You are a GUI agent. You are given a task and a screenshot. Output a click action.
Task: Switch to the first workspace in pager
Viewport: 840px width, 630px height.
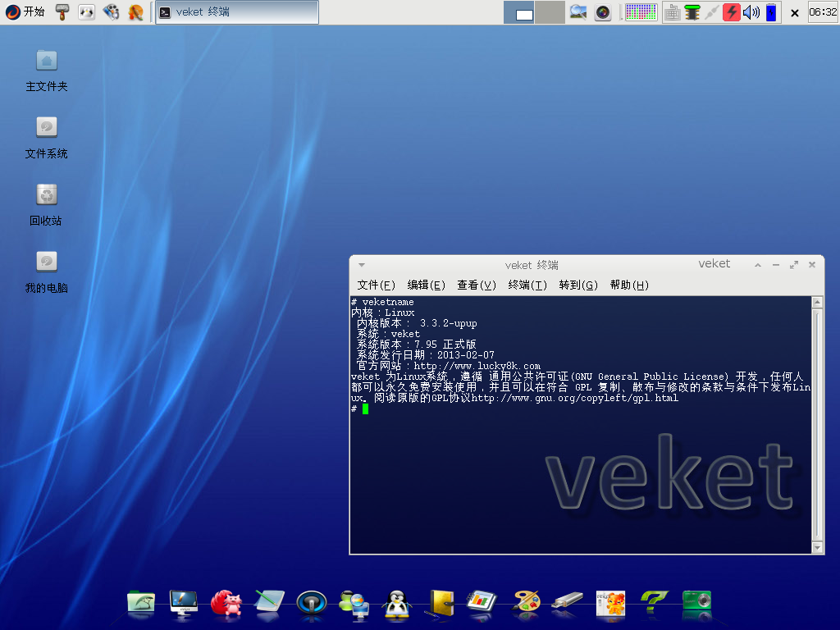click(519, 12)
